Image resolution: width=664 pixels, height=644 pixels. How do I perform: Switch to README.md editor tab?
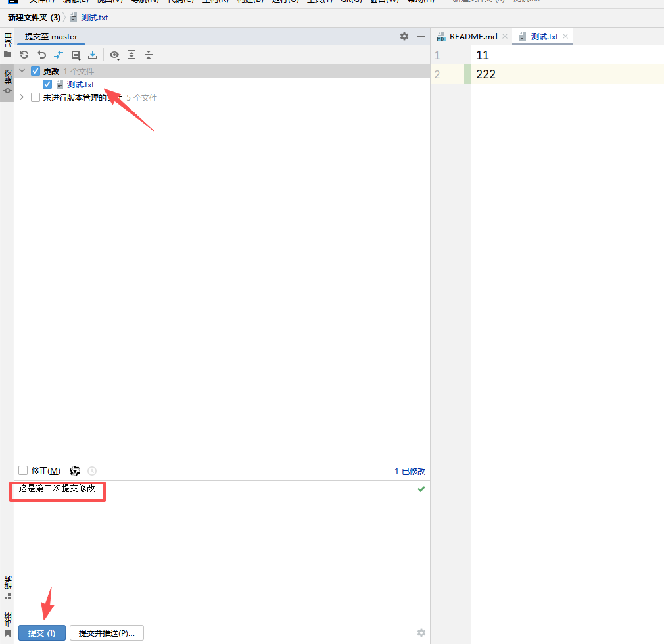click(473, 37)
